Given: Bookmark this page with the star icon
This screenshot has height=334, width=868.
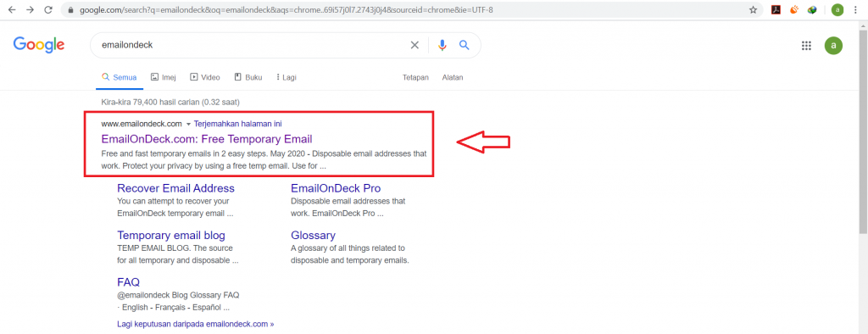Looking at the screenshot, I should [x=753, y=10].
